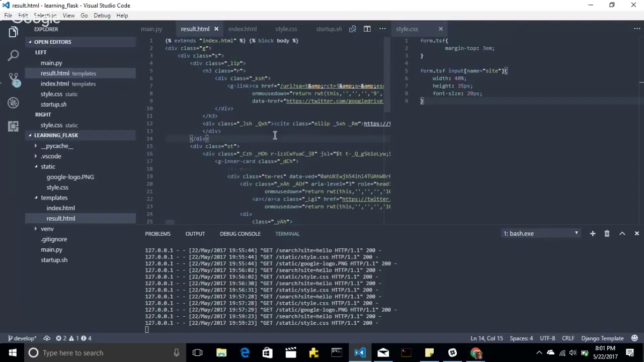Open the Debug menu
The height and width of the screenshot is (362, 644).
pyautogui.click(x=102, y=16)
